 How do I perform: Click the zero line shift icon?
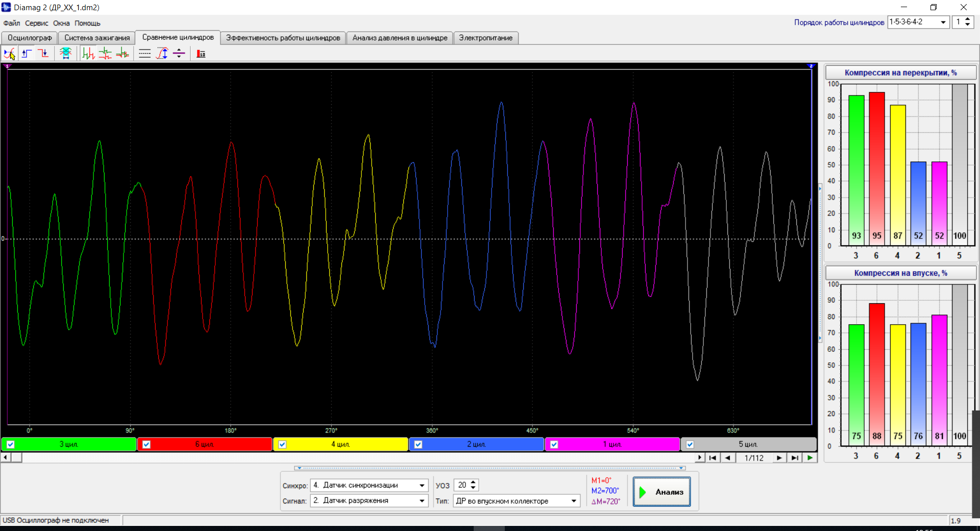pyautogui.click(x=179, y=54)
